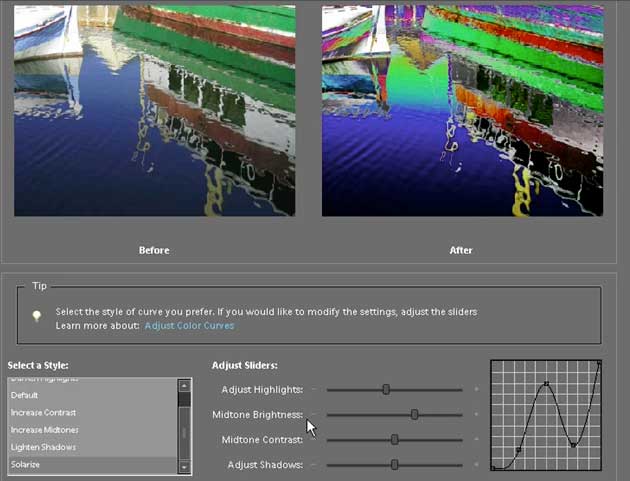Select the Increase Contrast style

point(92,413)
